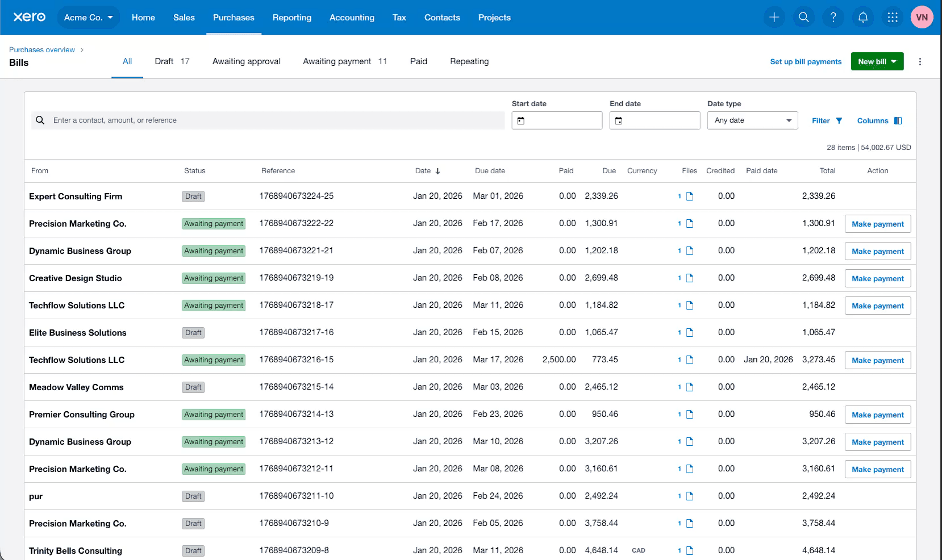The width and height of the screenshot is (942, 560).
Task: Expand the Acme Co. organization dropdown
Action: (x=88, y=18)
